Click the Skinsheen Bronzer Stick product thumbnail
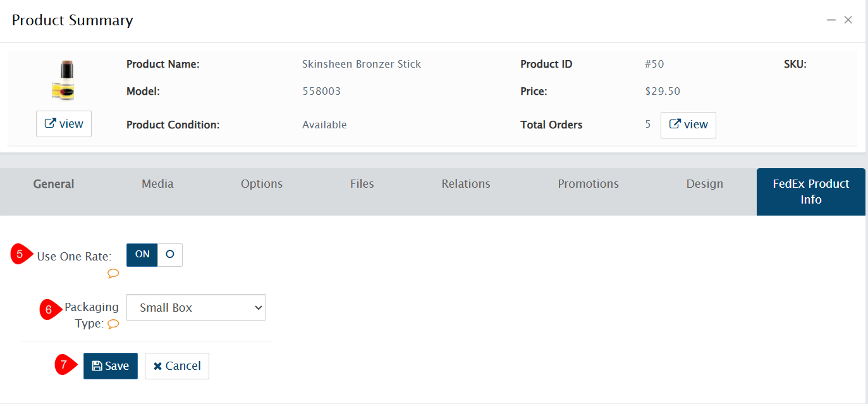Image resolution: width=868 pixels, height=404 pixels. (x=63, y=80)
